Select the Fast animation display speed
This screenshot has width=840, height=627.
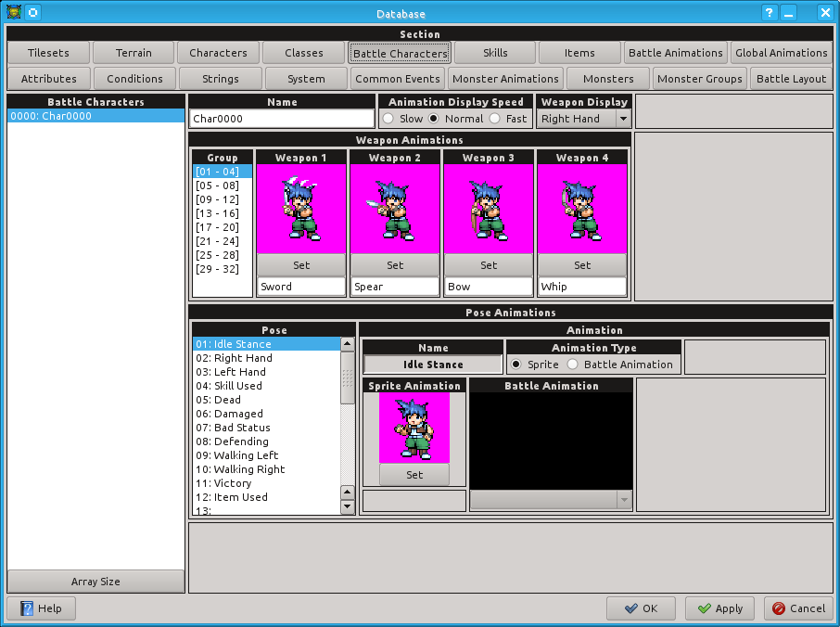(x=494, y=118)
